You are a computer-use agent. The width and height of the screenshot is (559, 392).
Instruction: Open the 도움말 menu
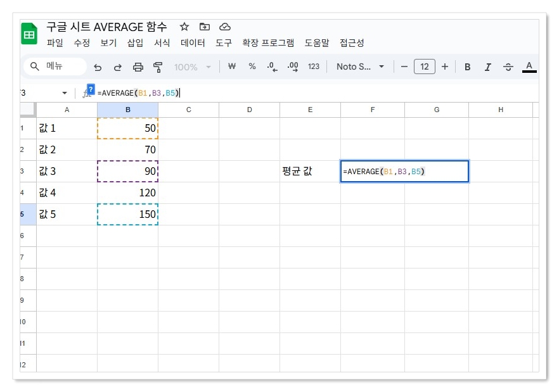click(317, 43)
